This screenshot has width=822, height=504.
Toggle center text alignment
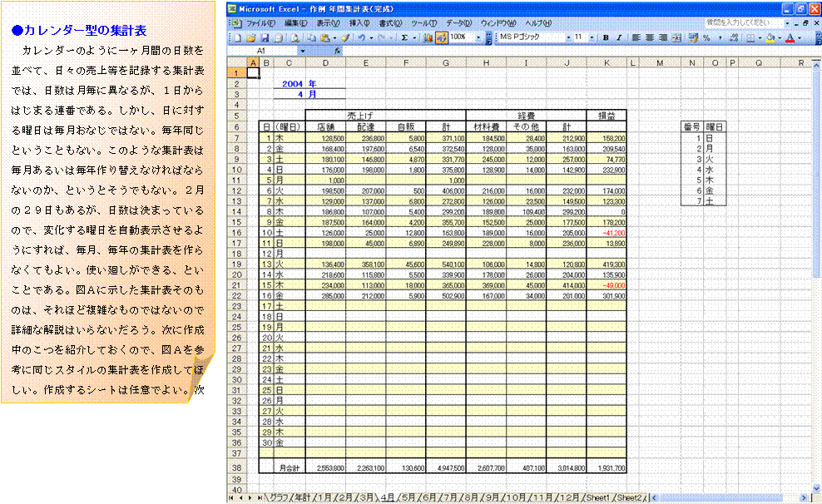(x=648, y=38)
